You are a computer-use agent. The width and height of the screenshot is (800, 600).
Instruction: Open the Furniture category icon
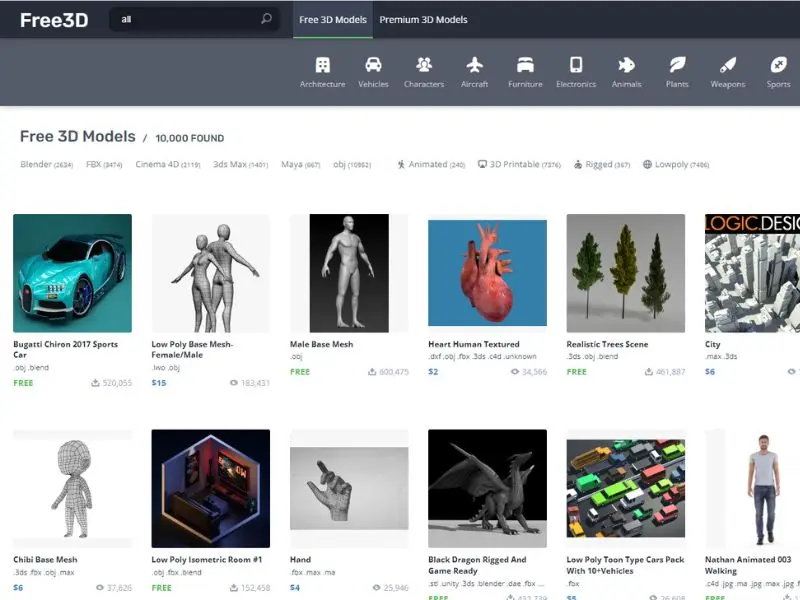[x=525, y=65]
